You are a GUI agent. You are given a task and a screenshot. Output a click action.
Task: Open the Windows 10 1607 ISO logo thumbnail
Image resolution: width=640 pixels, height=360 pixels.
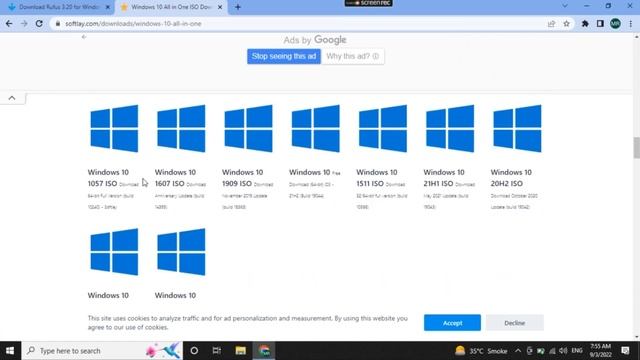(x=181, y=128)
